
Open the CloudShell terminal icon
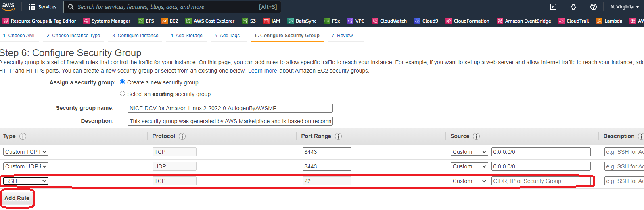coord(553,7)
